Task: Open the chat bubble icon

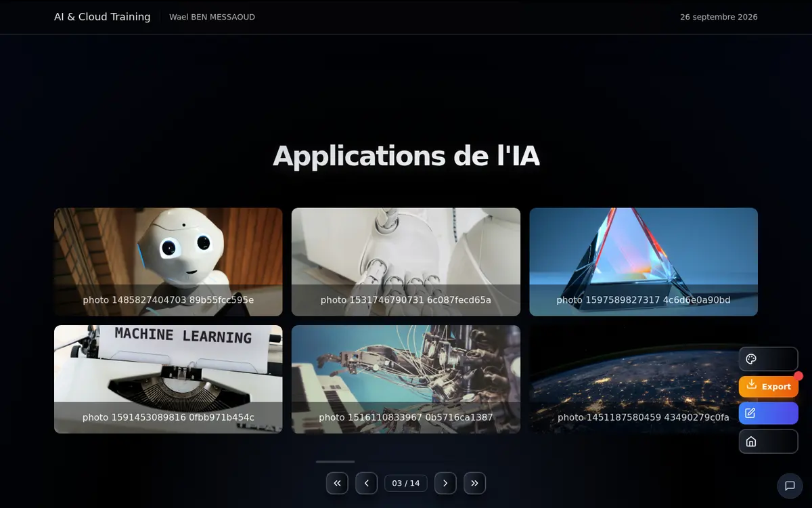Action: pos(790,486)
